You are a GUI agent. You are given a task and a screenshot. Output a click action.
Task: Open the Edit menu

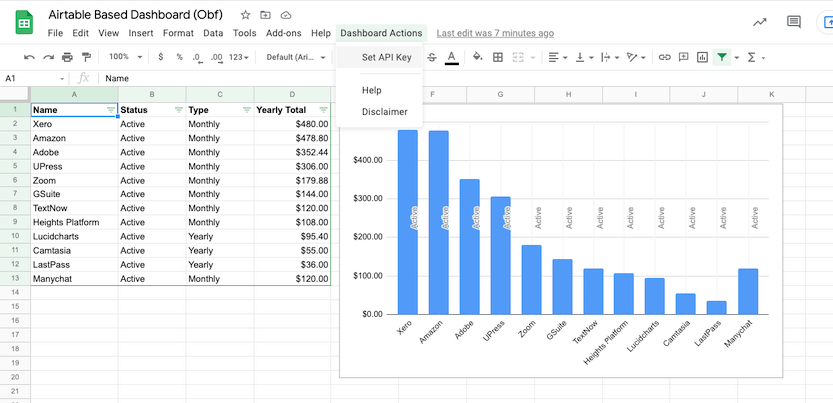tap(81, 33)
